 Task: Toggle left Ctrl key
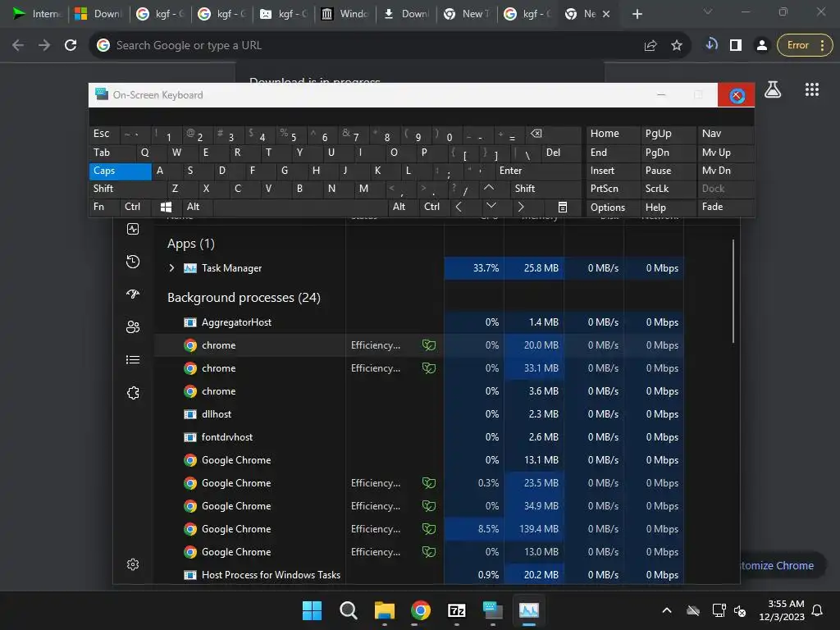pyautogui.click(x=135, y=207)
